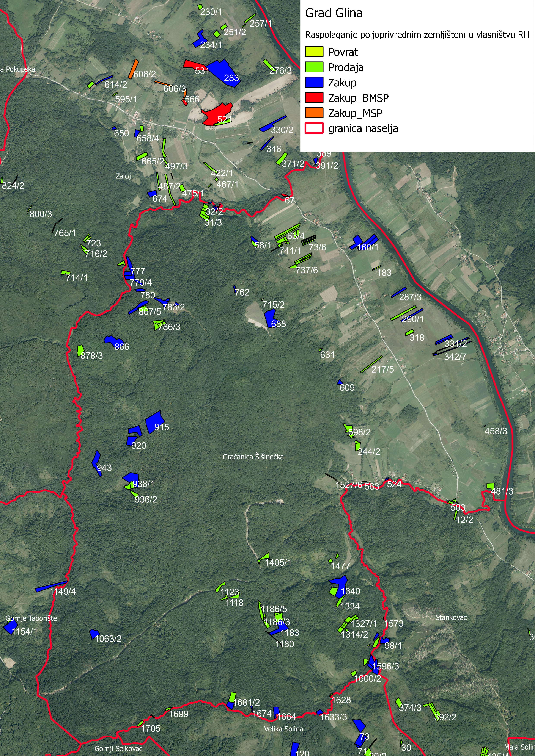This screenshot has width=535, height=756.
Task: Click the blue Zakup legend swatch
Action: click(314, 82)
